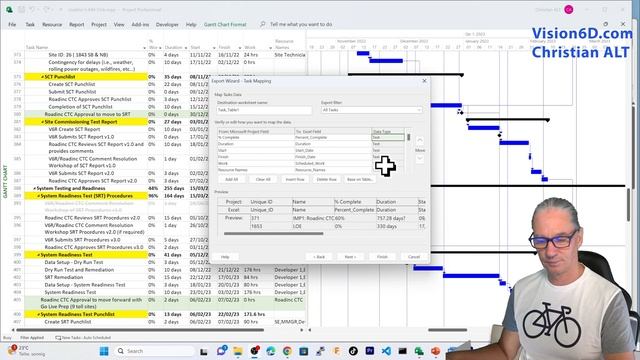Open the weather widget on the taskbar
Image resolution: width=640 pixels, height=360 pixels.
click(26, 351)
